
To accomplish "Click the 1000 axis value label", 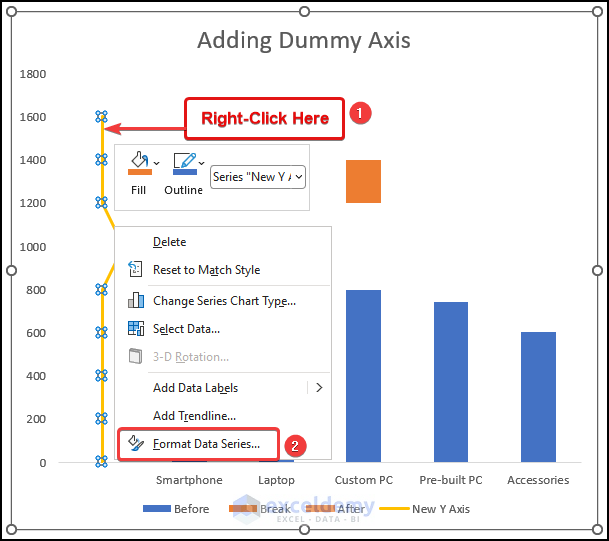I will (33, 247).
